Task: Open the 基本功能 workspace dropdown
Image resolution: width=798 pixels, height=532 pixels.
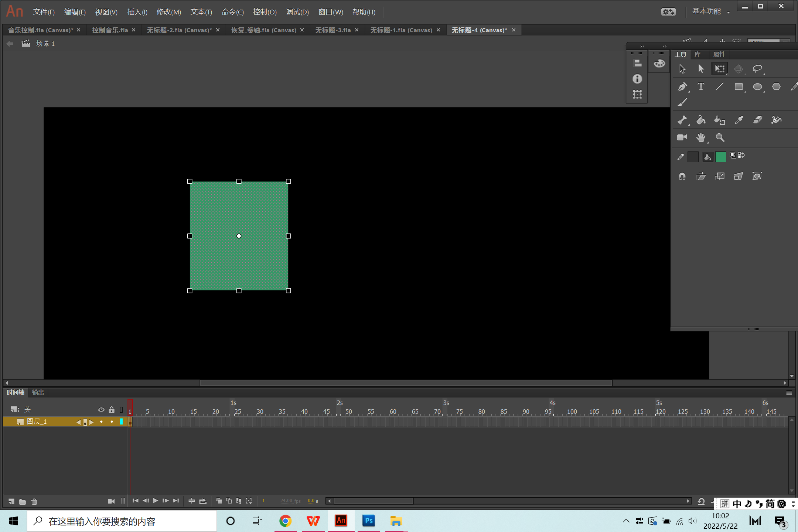Action: pos(710,12)
